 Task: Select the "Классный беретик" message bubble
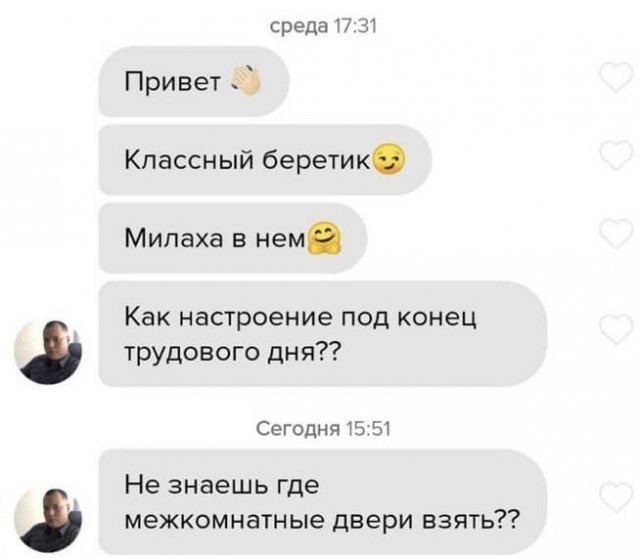(265, 159)
